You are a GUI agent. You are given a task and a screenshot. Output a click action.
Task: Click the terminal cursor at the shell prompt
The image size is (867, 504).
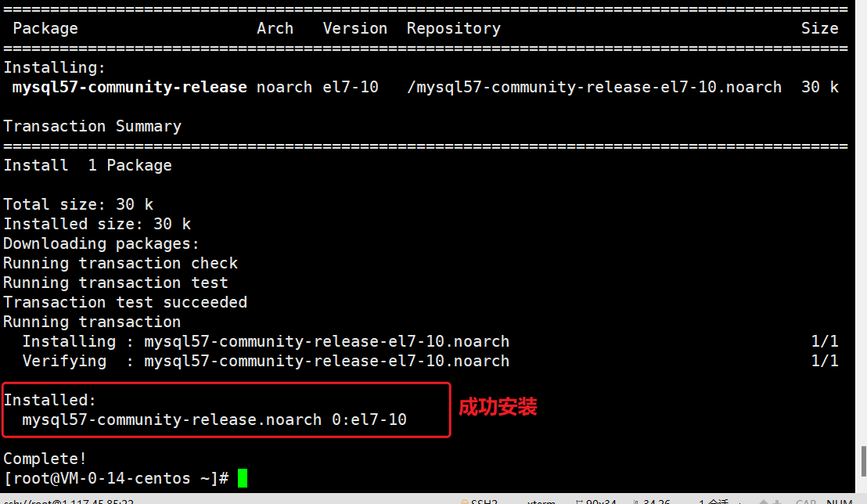point(243,478)
